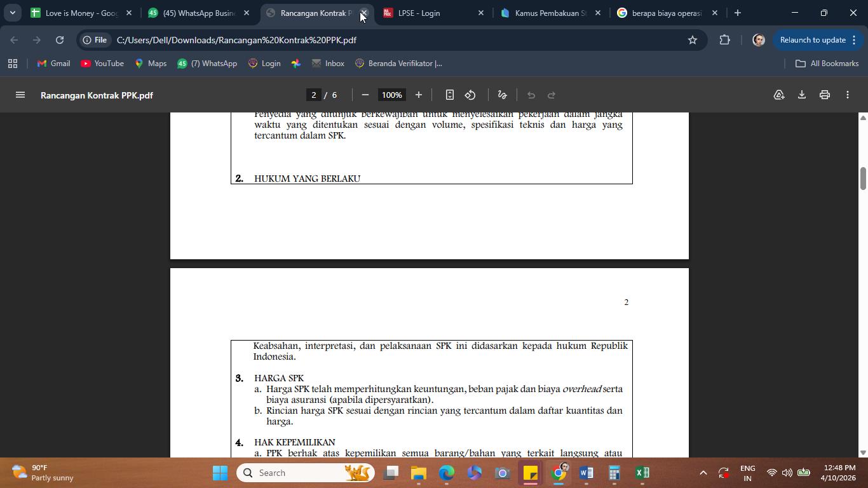Show hidden system tray icons
Image resolution: width=868 pixels, height=488 pixels.
(703, 473)
